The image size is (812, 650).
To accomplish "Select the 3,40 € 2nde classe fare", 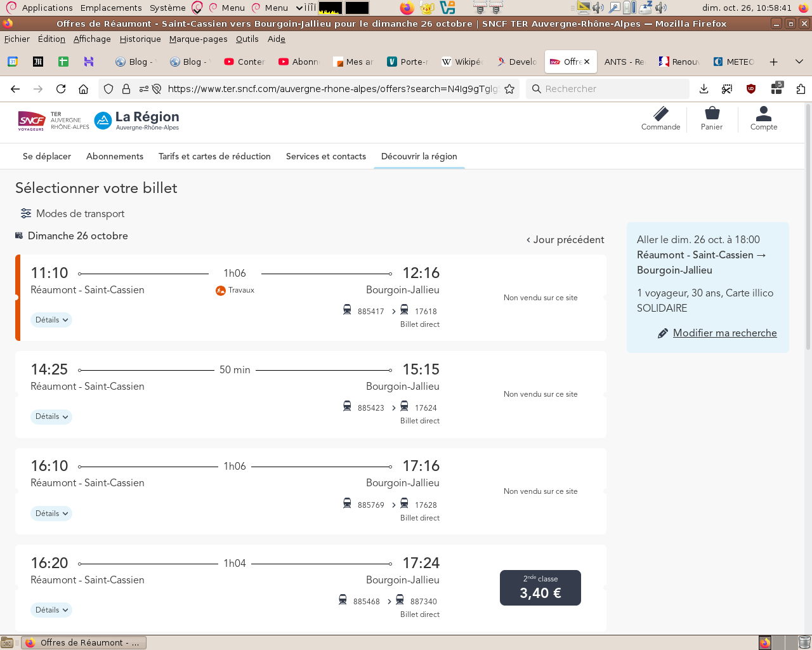I will pyautogui.click(x=540, y=588).
